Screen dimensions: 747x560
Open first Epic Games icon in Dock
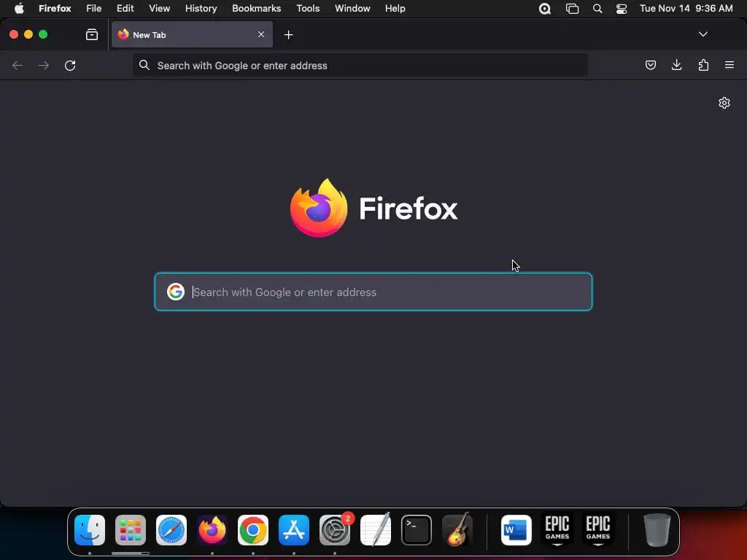[557, 530]
